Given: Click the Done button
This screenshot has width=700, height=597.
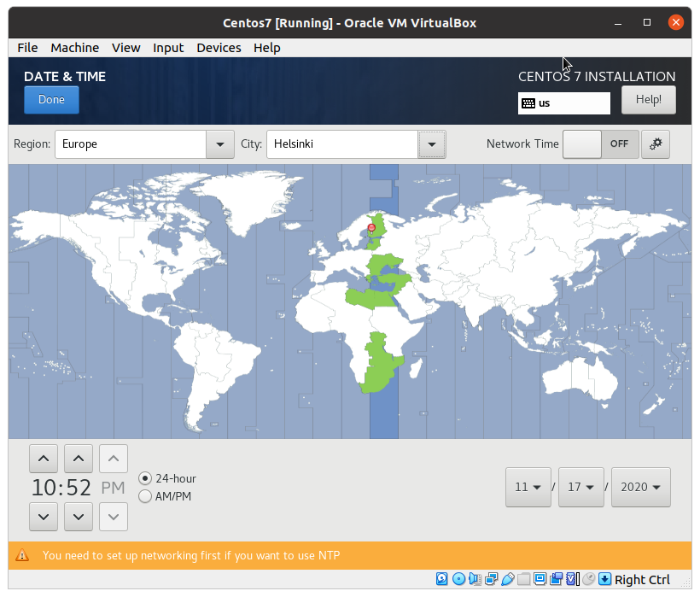Looking at the screenshot, I should click(51, 100).
